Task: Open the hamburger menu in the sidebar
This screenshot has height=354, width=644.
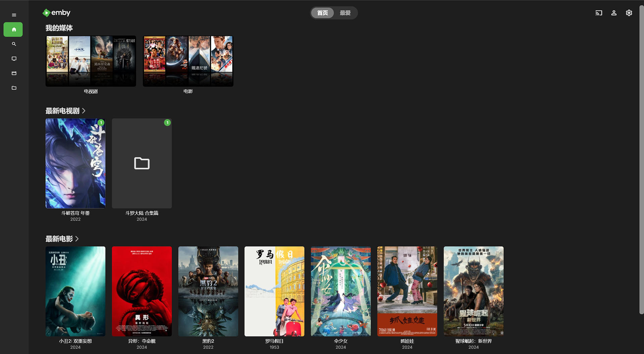Action: pos(14,15)
